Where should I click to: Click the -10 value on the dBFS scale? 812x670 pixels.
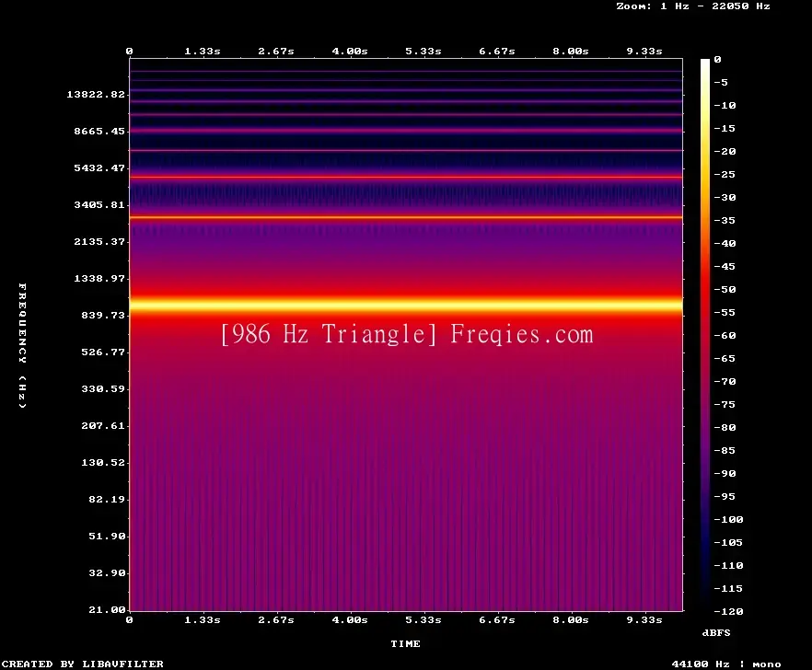point(725,105)
